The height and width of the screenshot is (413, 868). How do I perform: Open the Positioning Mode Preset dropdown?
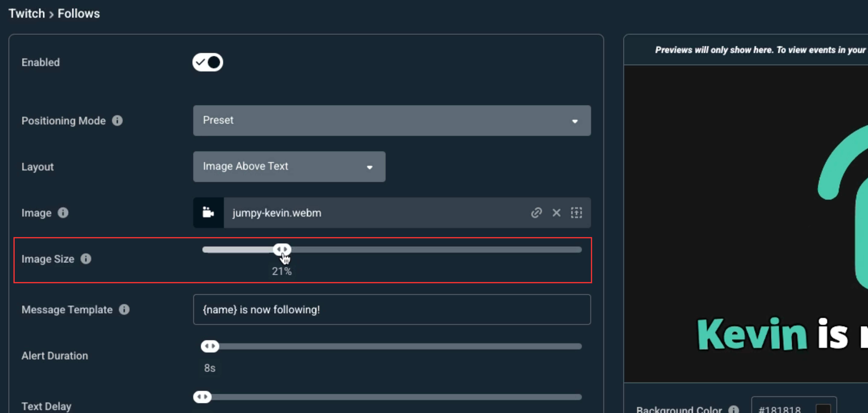(x=392, y=120)
